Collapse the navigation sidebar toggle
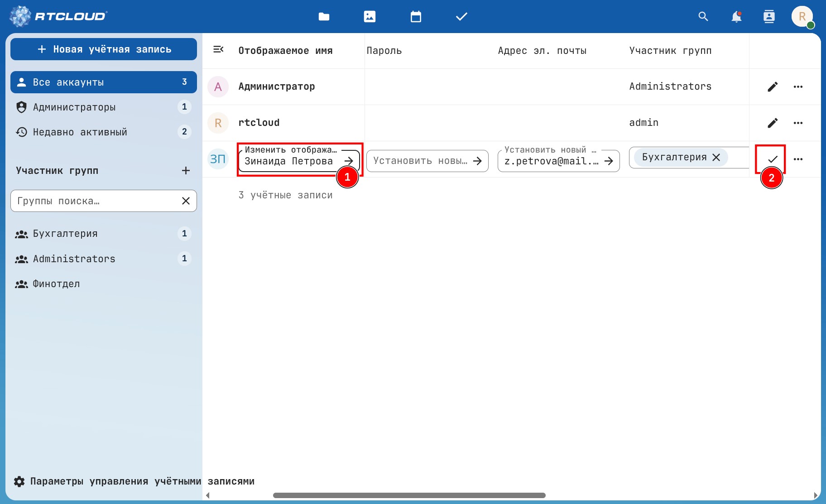The image size is (826, 504). click(x=218, y=49)
